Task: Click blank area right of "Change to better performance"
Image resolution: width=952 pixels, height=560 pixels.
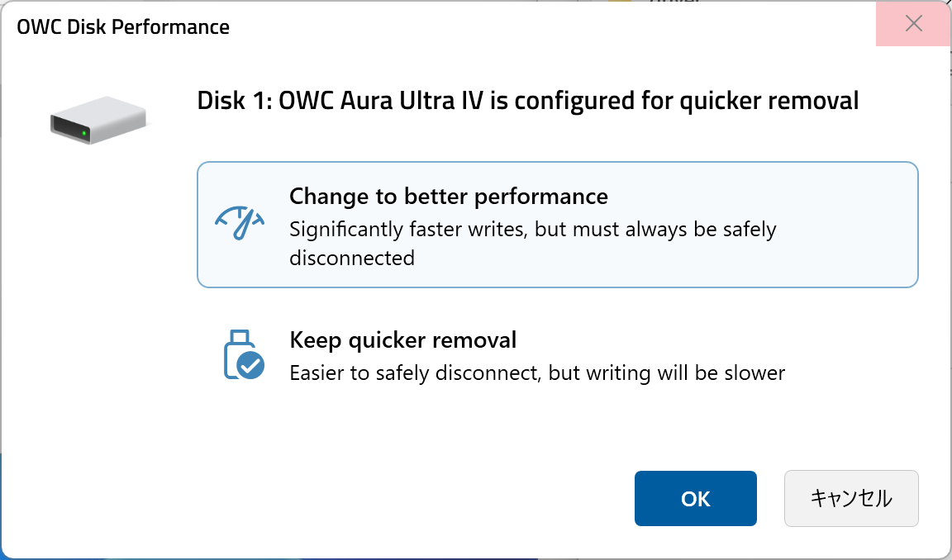Action: (x=760, y=197)
